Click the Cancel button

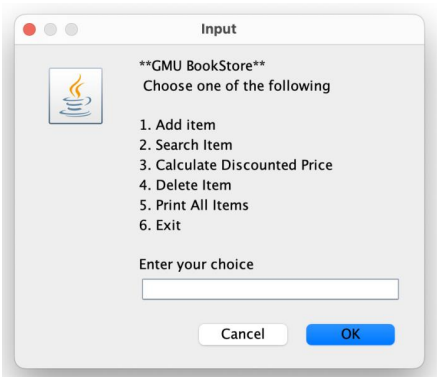coord(243,334)
